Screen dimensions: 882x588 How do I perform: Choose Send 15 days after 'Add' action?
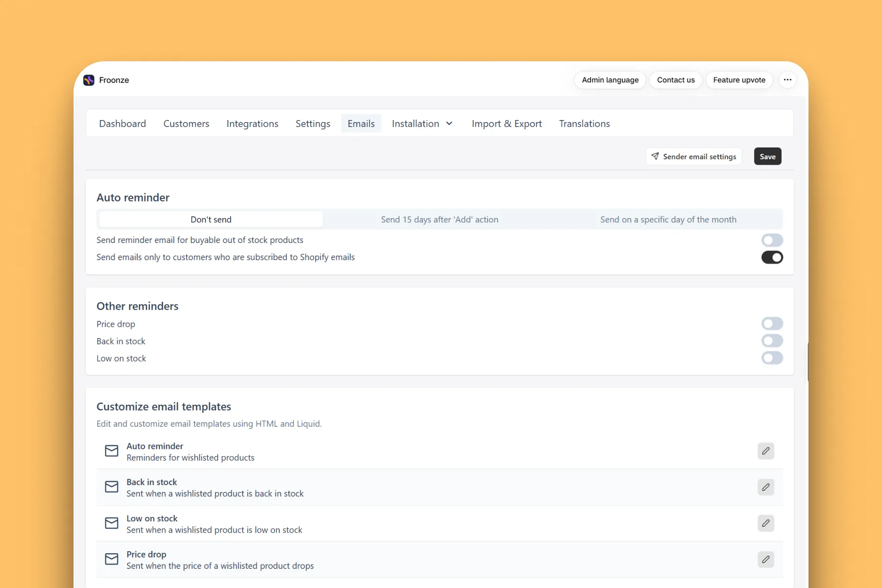click(x=440, y=220)
